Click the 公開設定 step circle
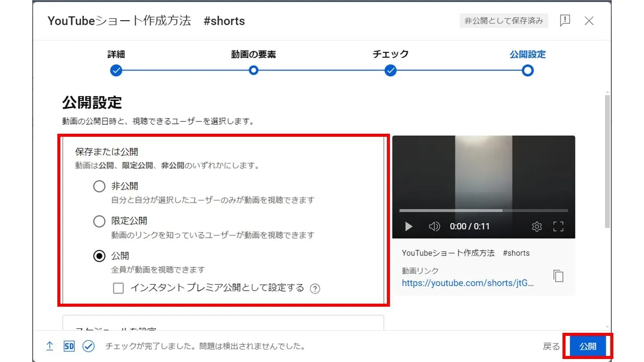The height and width of the screenshot is (362, 644). 527,70
